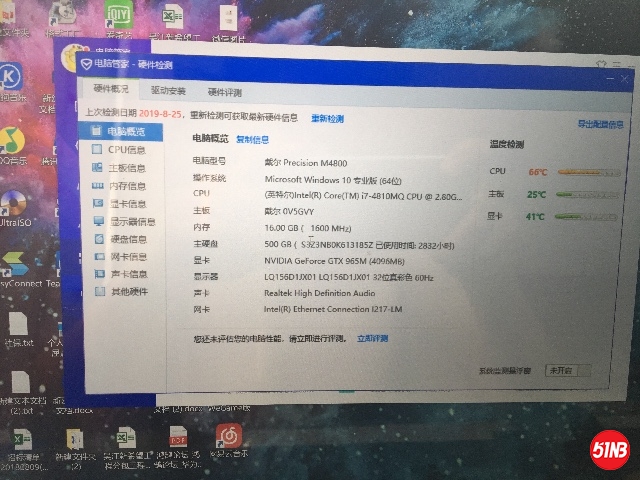Open 其他硬件 in the sidebar

tap(124, 292)
